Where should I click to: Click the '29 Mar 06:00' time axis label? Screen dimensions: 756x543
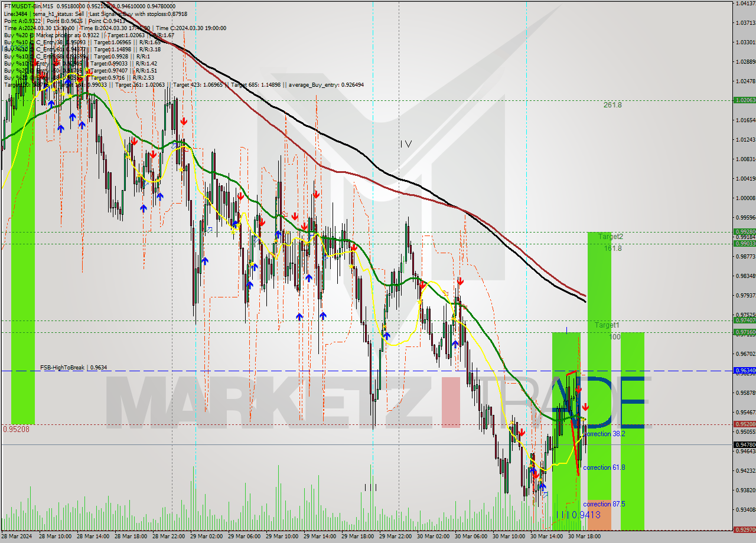(245, 537)
